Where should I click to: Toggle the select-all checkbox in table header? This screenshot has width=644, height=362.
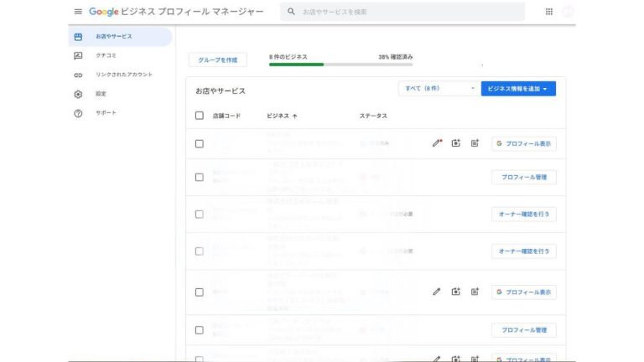(x=200, y=116)
